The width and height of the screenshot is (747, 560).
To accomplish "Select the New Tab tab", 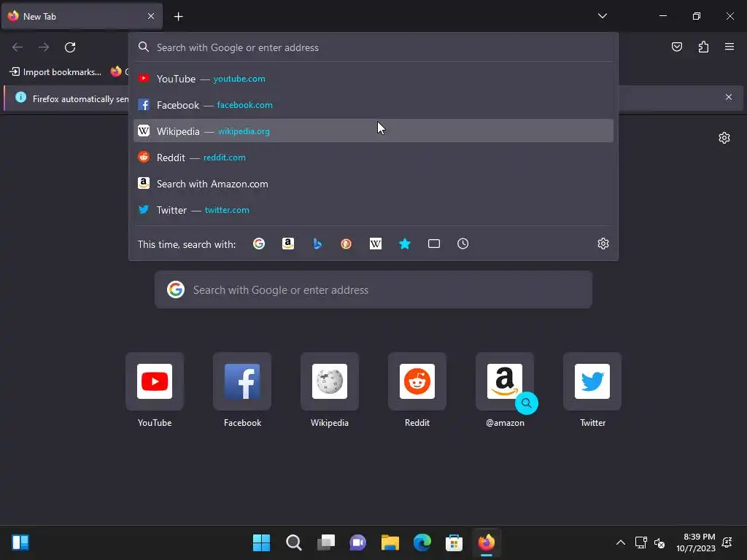I will (82, 16).
